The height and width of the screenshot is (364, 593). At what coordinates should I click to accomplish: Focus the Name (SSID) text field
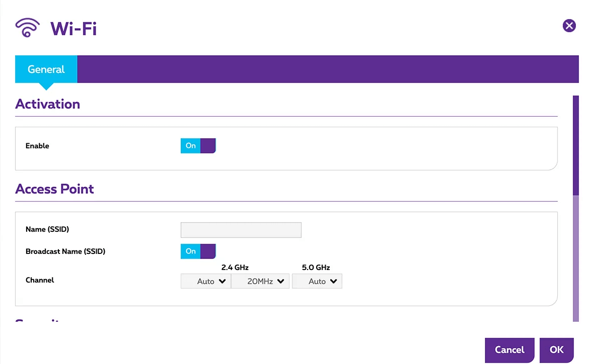(241, 230)
